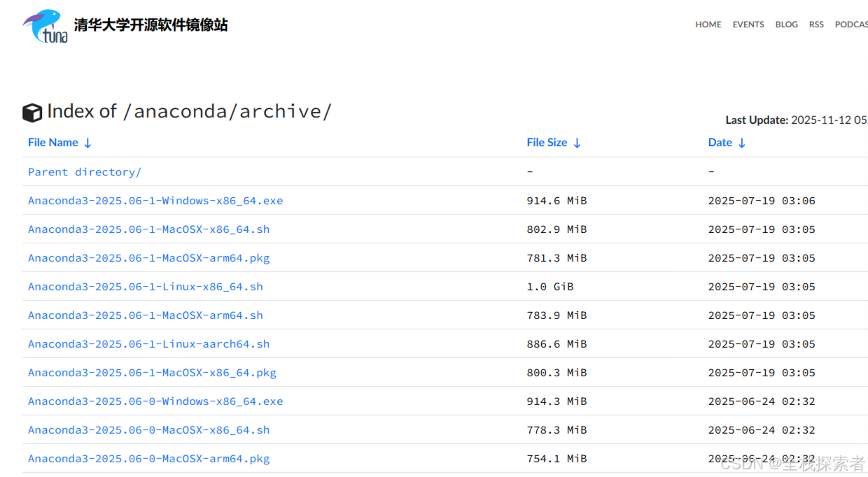Screen dimensions: 868x477
Task: Download Anaconda3-2025.06-1-Windows-x86_64.exe
Action: pos(155,201)
